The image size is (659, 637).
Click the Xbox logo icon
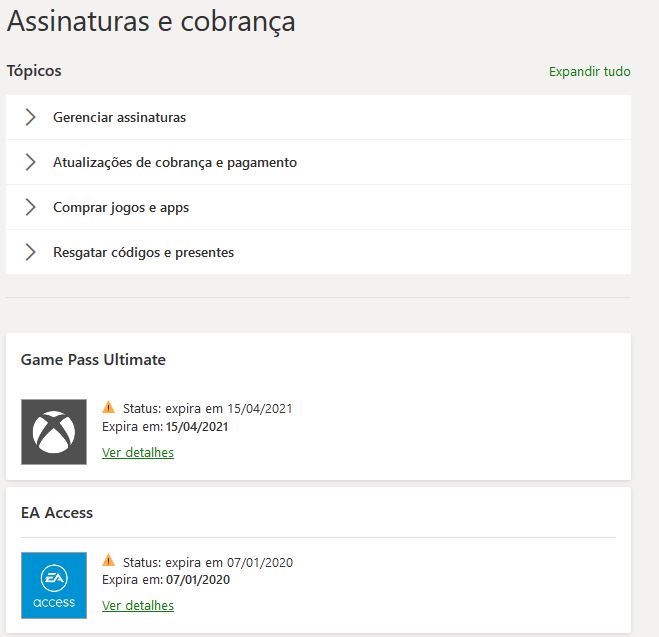click(x=54, y=432)
